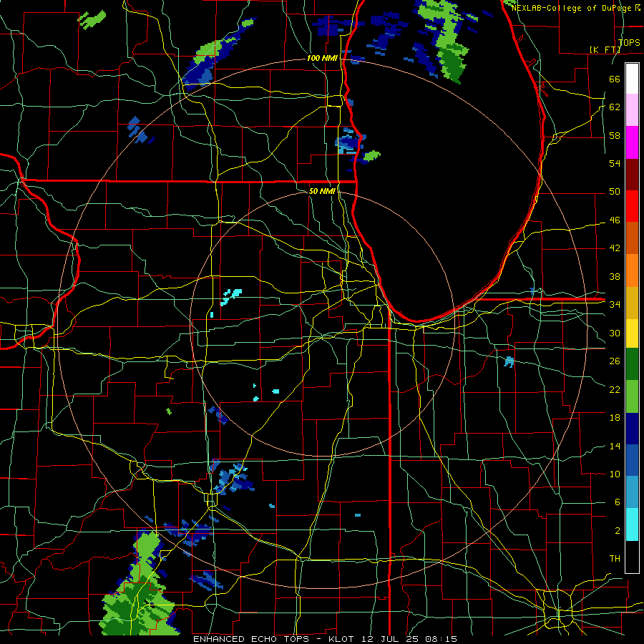This screenshot has width=644, height=644.
Task: Select the magenta legend color block
Action: coord(632,142)
